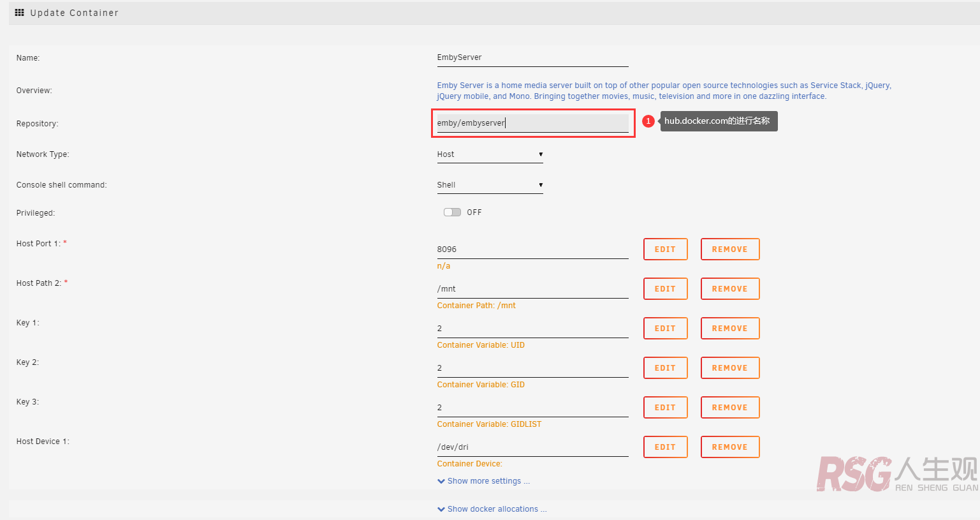The width and height of the screenshot is (980, 520).
Task: Click the Host Device 1 field /dev/dri
Action: 532,447
